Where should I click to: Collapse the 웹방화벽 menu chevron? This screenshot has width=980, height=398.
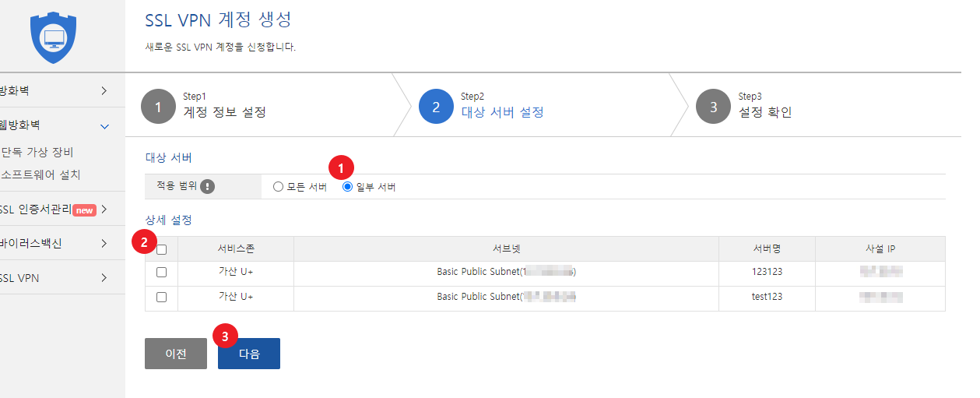104,125
